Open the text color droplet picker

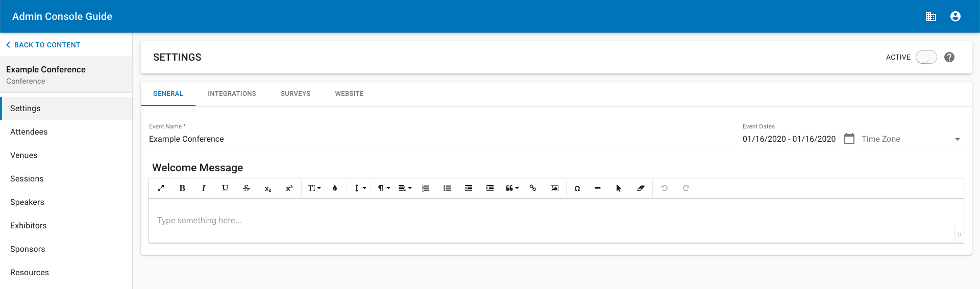(335, 188)
